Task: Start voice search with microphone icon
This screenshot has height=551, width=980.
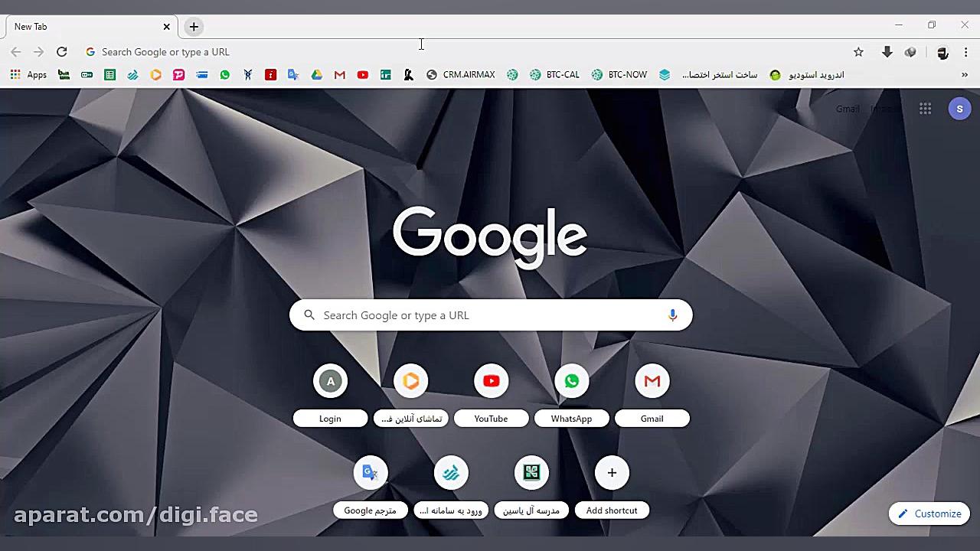Action: (672, 315)
